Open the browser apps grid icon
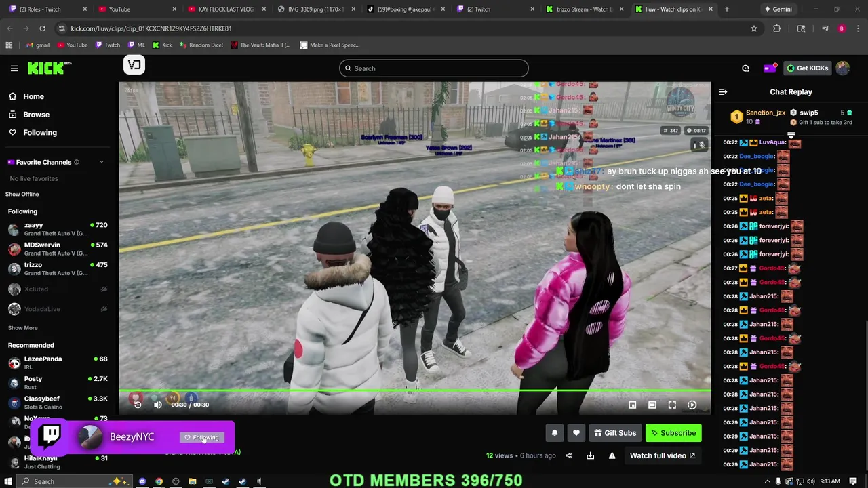The height and width of the screenshot is (488, 868). (9, 45)
